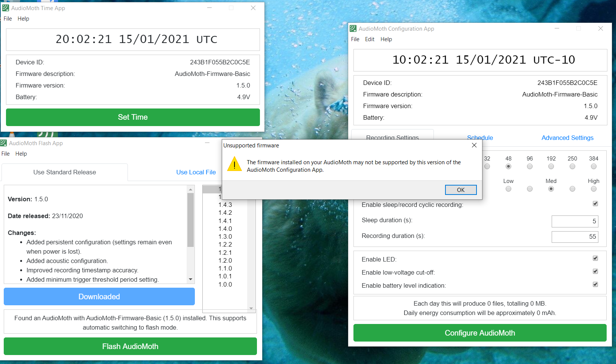Viewport: 616px width, 364px height.
Task: Select gain option between Med and High
Action: point(572,189)
